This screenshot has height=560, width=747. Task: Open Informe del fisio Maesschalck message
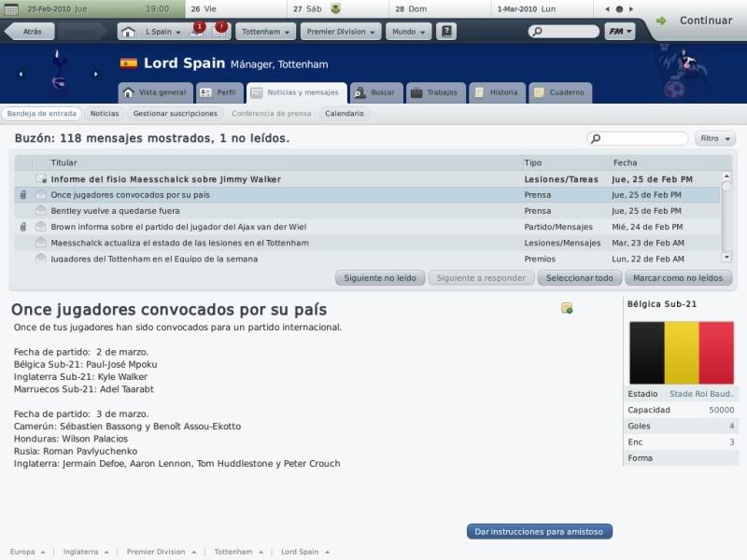367,179
